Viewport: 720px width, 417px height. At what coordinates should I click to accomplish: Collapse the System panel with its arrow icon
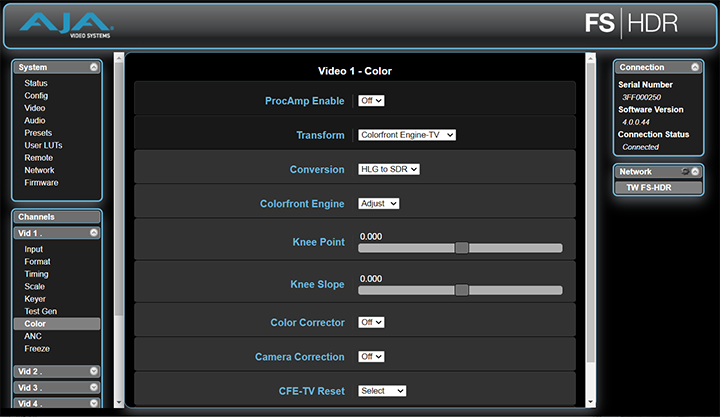click(94, 67)
